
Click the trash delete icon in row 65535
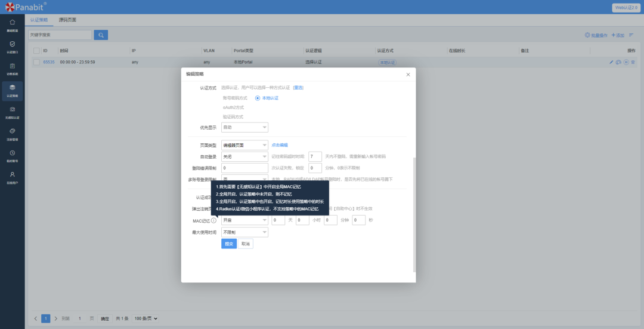click(633, 62)
